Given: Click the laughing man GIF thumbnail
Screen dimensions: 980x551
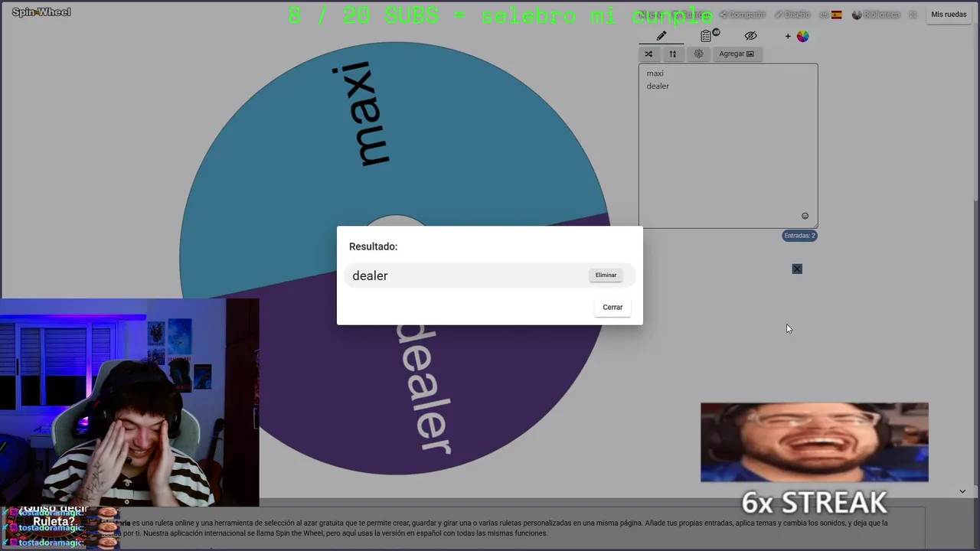Looking at the screenshot, I should (x=815, y=442).
